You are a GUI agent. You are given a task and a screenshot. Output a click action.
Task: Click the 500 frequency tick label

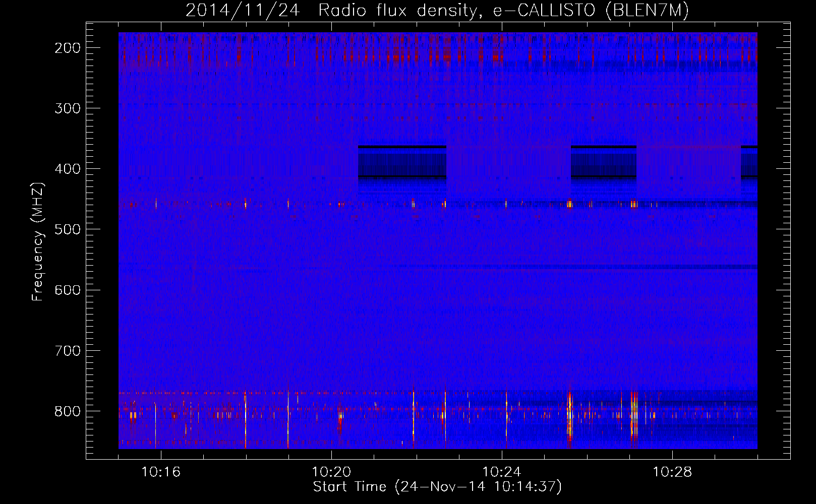tap(68, 229)
